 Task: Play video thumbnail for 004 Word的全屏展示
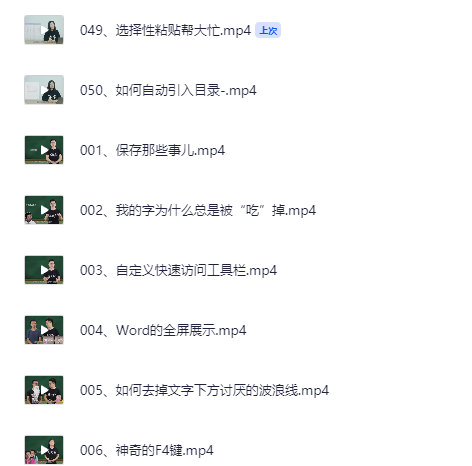(x=44, y=330)
